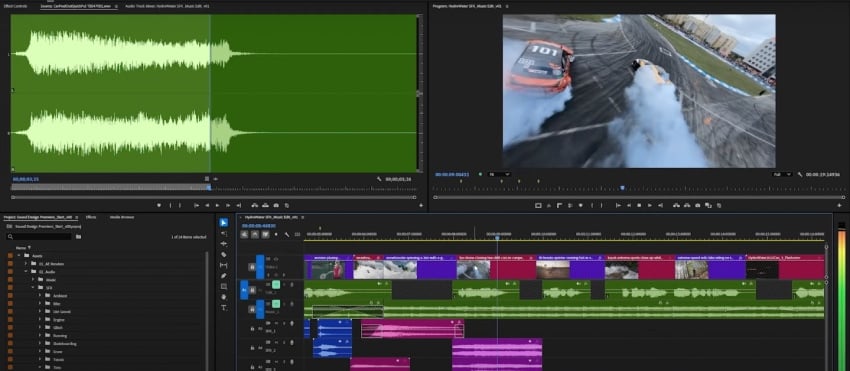Screen dimensions: 850x371
Task: Click the Program monitor playhead marker
Action: point(622,188)
